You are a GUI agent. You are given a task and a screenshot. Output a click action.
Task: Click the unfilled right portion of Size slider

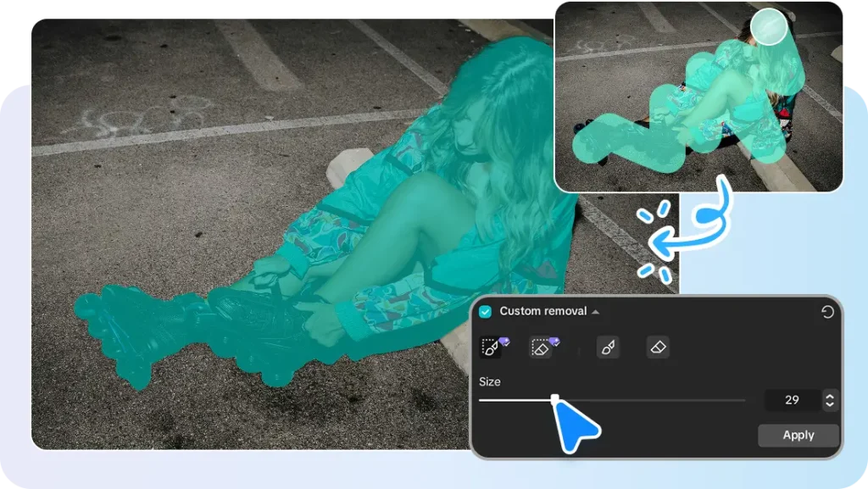pos(661,400)
